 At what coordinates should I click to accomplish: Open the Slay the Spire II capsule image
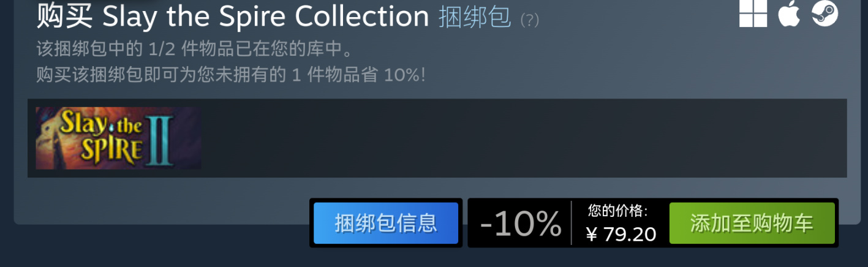coord(118,138)
